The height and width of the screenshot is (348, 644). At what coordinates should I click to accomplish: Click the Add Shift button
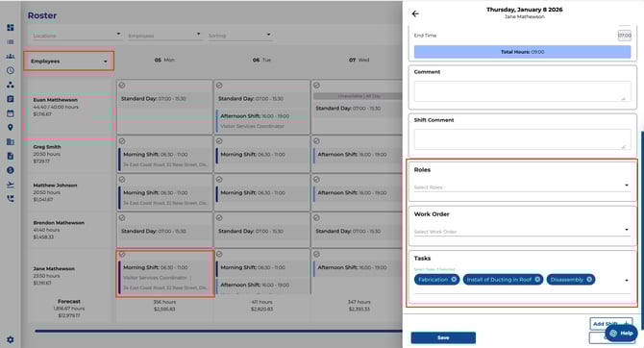coord(610,324)
